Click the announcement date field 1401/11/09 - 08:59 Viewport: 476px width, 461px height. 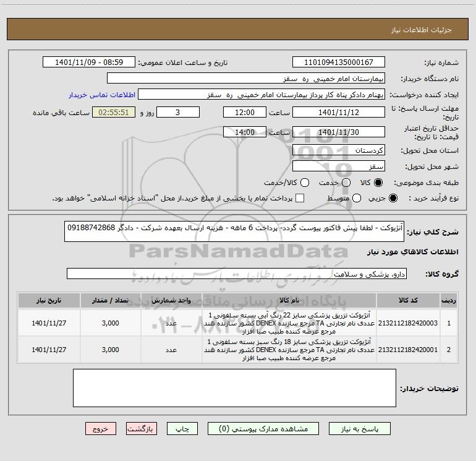pyautogui.click(x=89, y=62)
